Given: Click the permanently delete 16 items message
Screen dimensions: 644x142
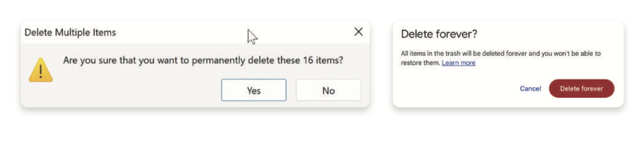Looking at the screenshot, I should point(203,60).
